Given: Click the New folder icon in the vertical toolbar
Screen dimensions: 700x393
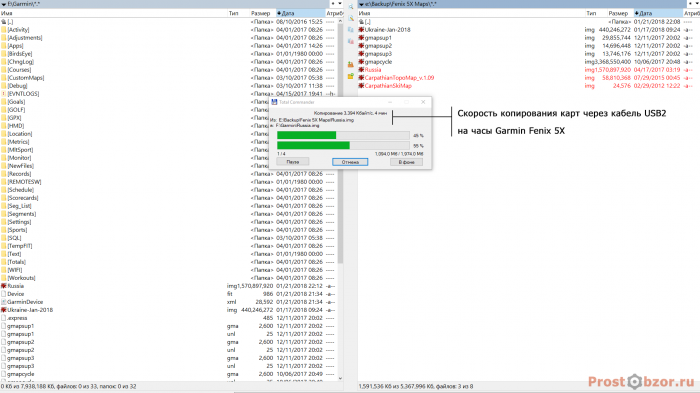Looking at the screenshot, I should click(x=351, y=76).
